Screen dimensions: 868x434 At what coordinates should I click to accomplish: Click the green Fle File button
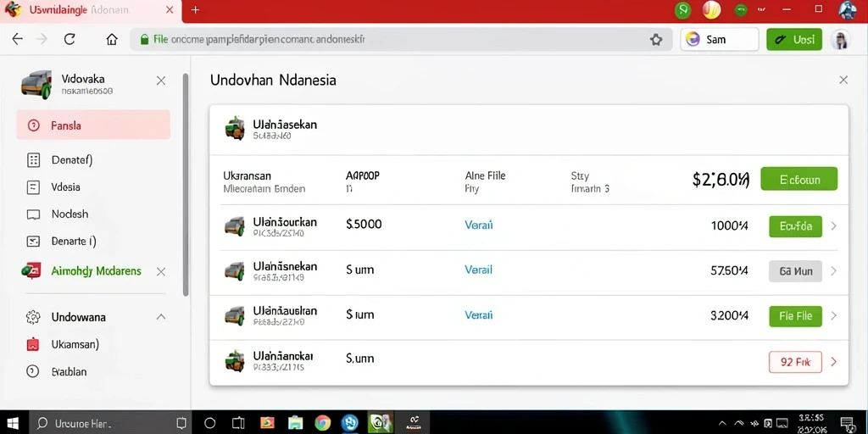795,316
